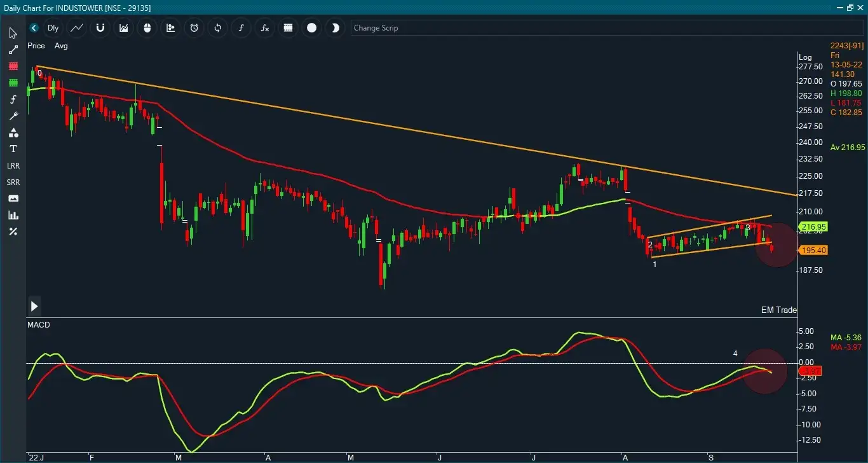The width and height of the screenshot is (868, 463).
Task: Select the Price tab
Action: pyautogui.click(x=36, y=46)
